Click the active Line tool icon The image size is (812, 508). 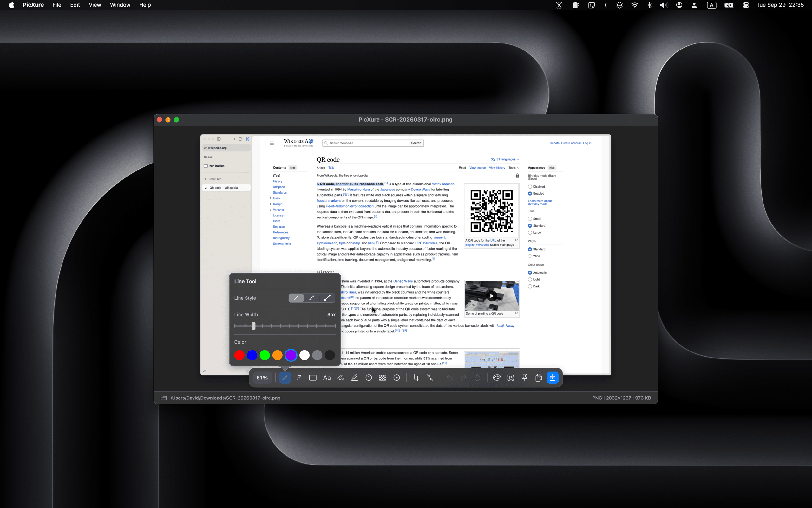pyautogui.click(x=285, y=378)
